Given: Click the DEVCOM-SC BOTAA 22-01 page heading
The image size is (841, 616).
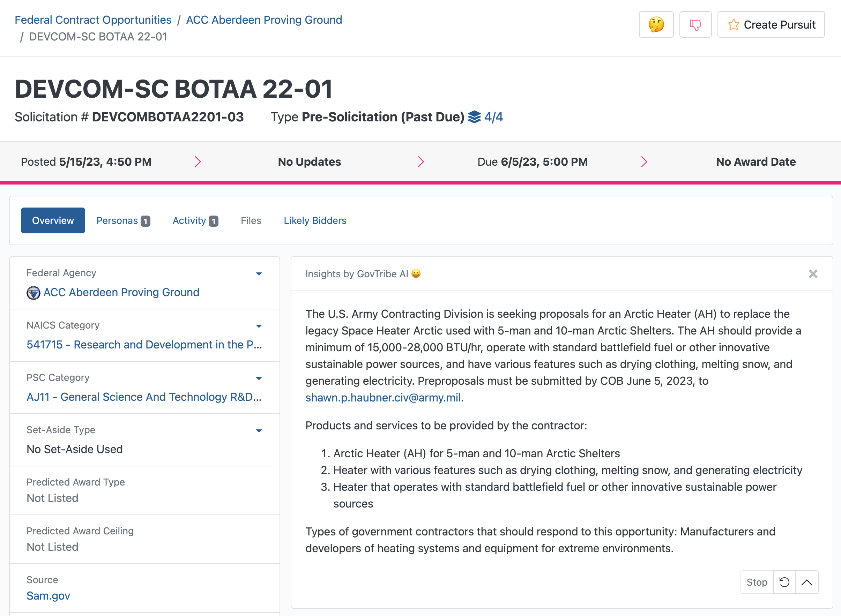Looking at the screenshot, I should tap(173, 89).
